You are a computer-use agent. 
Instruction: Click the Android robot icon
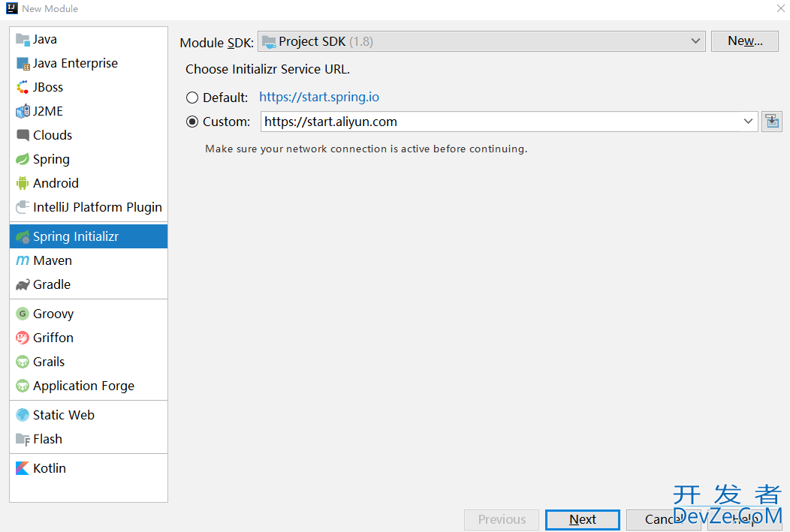coord(23,183)
